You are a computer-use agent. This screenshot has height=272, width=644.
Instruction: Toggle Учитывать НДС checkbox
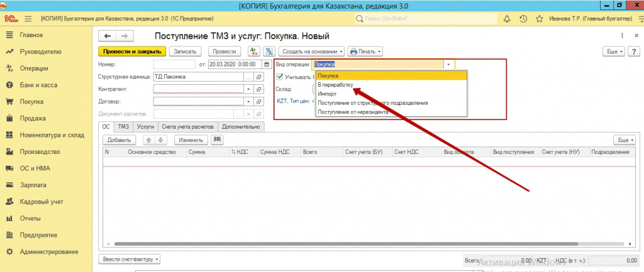[280, 76]
